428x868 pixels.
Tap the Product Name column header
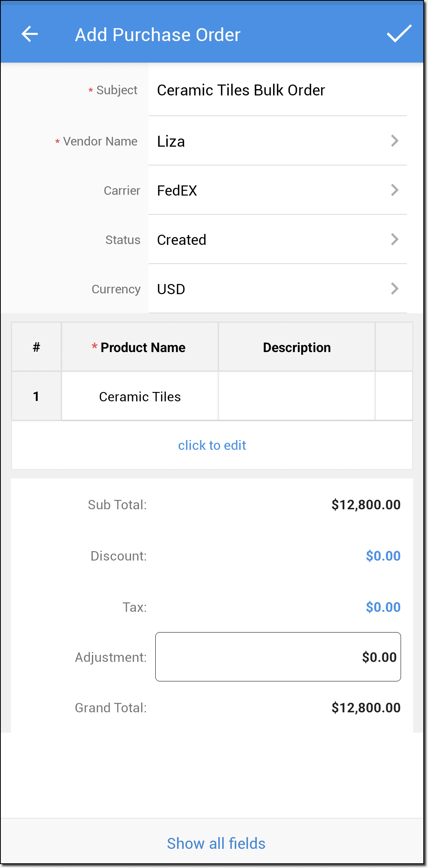(x=140, y=347)
